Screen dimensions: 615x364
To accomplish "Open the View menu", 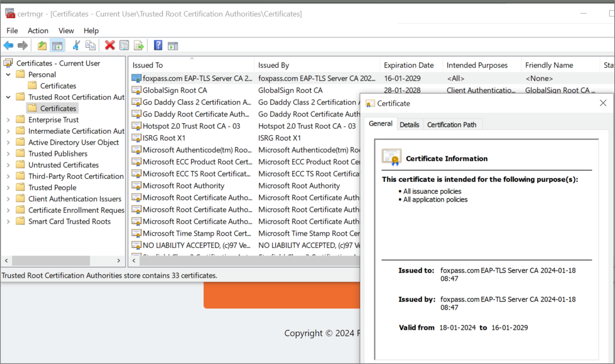I will click(66, 31).
